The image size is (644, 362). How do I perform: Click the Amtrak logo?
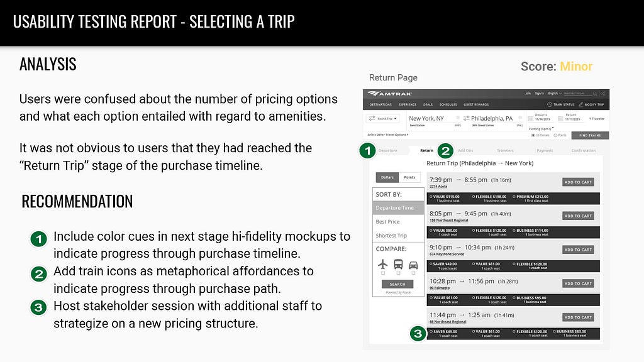[x=389, y=94]
